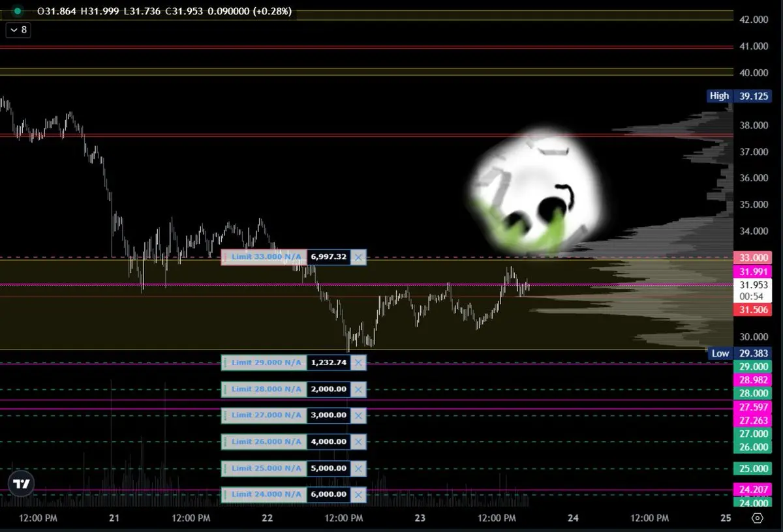The height and width of the screenshot is (532, 783).
Task: Click the Low 29.383 price label
Action: tap(740, 353)
